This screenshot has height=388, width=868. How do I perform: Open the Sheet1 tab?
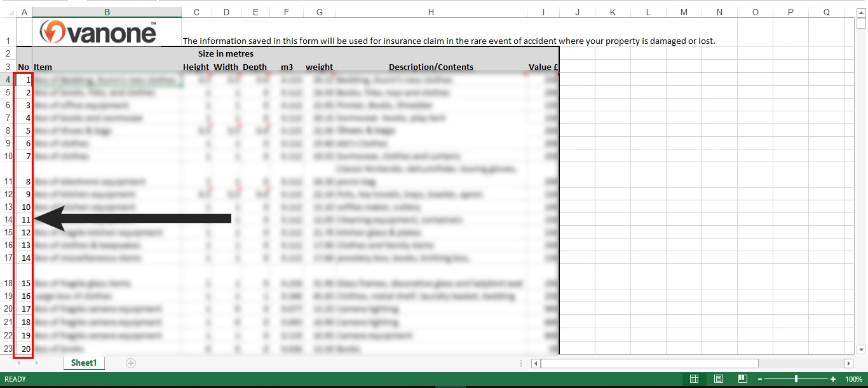(x=84, y=363)
